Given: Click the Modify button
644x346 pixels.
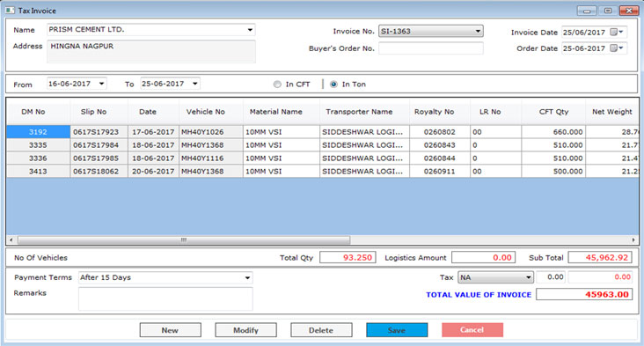Looking at the screenshot, I should click(245, 330).
